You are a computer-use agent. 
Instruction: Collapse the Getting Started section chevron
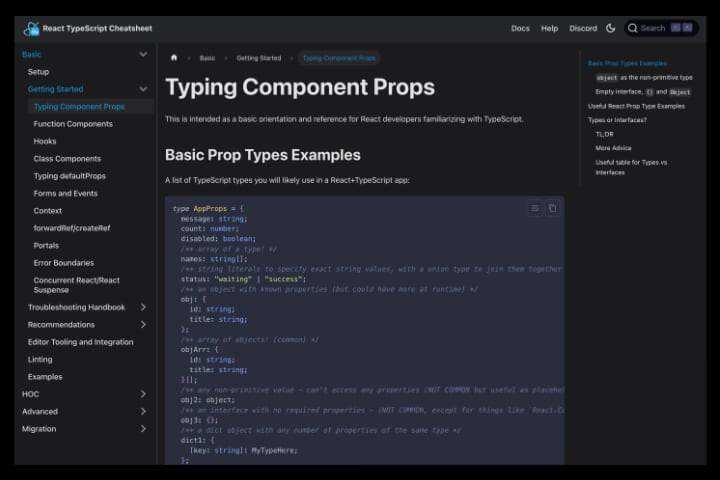[143, 89]
